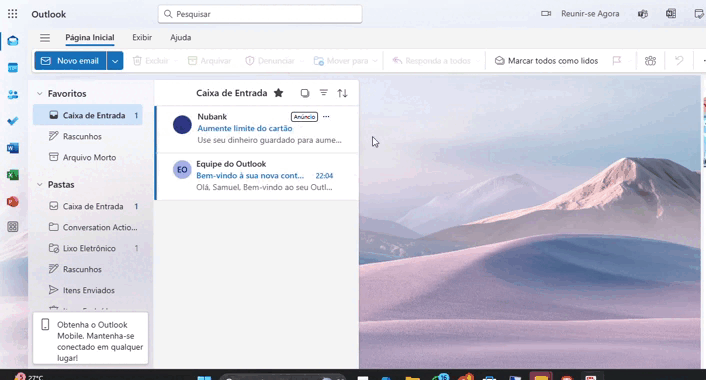The image size is (706, 380).
Task: Open the To Do checkmark icon
Action: pos(13,121)
